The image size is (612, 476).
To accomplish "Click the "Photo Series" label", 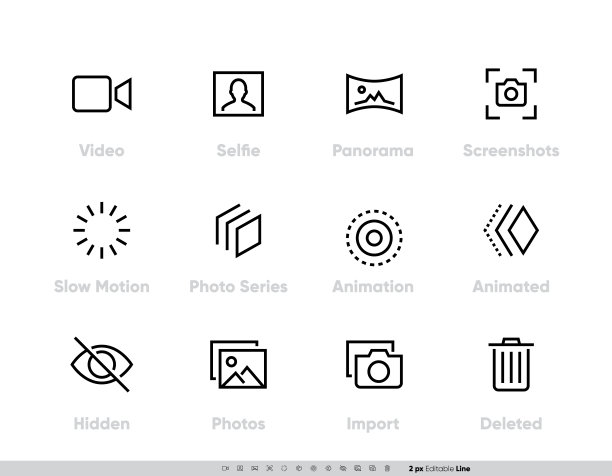I will (x=238, y=287).
